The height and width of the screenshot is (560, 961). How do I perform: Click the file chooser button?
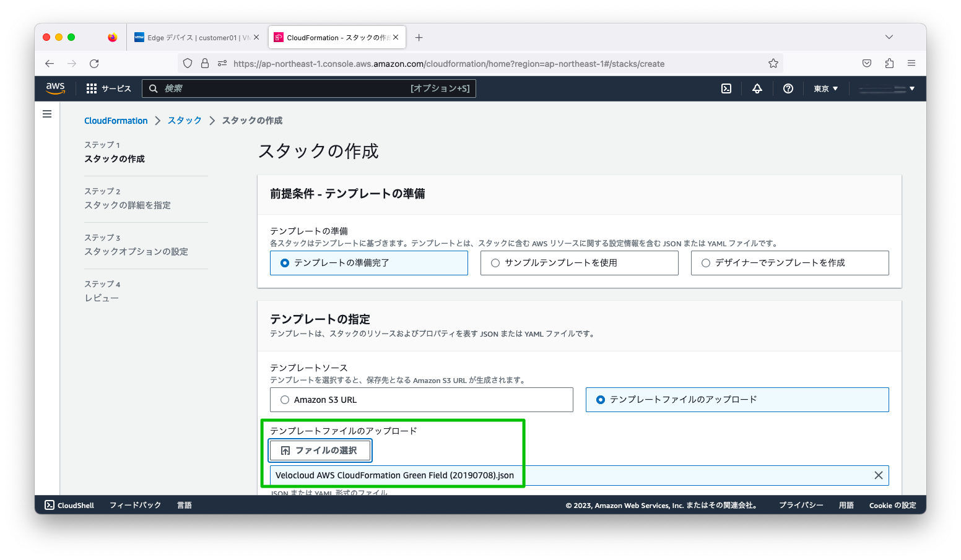[x=320, y=450]
